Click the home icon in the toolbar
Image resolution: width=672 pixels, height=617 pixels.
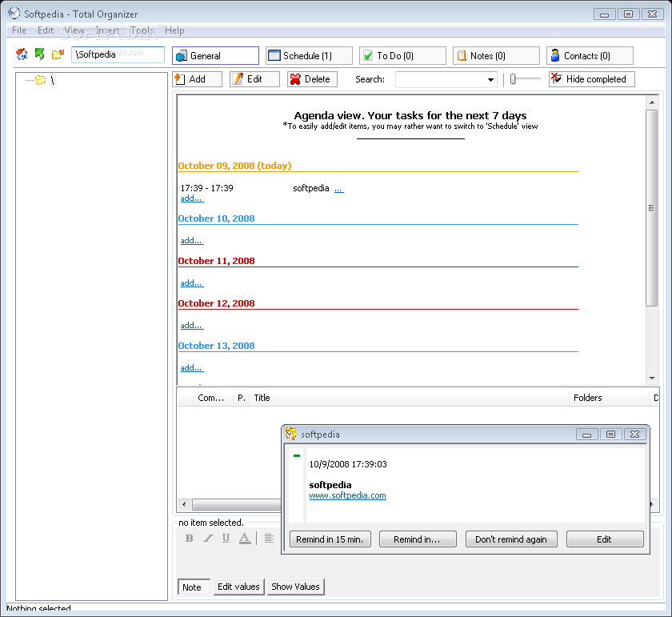tap(22, 54)
